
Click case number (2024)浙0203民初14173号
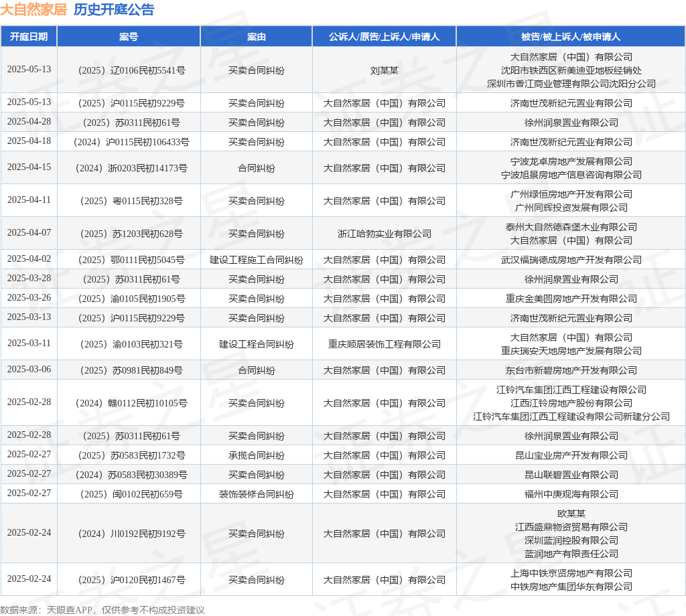[x=131, y=168]
